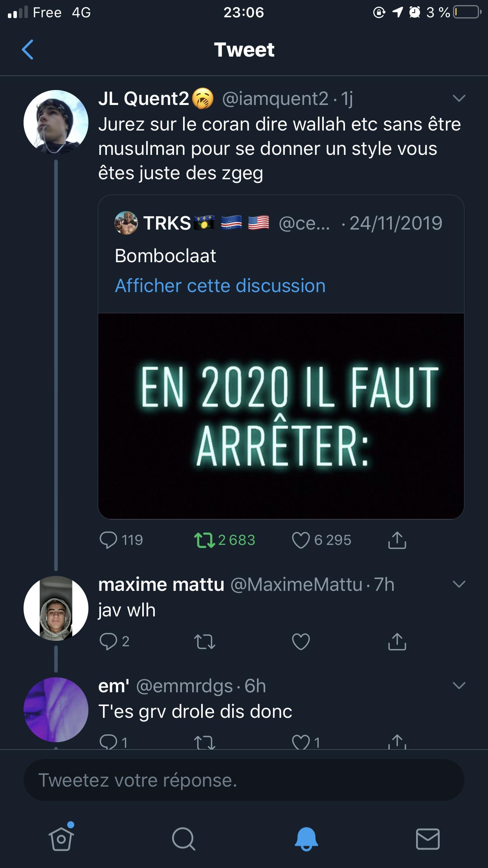This screenshot has width=488, height=868.
Task: Undo retweet on JL Quent2's tweet
Action: 205,540
